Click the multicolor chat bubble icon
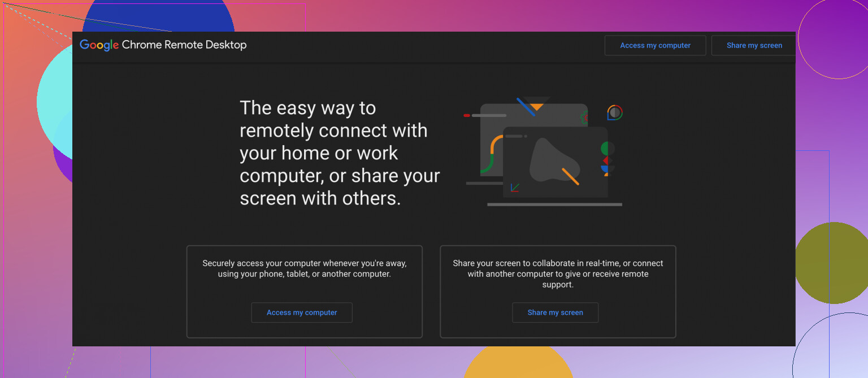The image size is (868, 378). tap(615, 112)
